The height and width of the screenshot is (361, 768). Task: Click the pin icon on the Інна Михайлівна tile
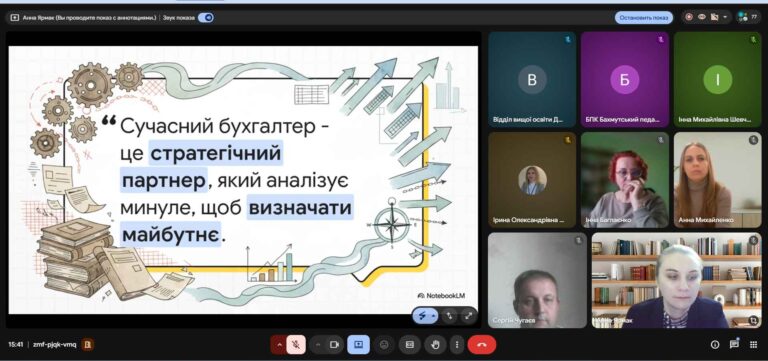753,40
